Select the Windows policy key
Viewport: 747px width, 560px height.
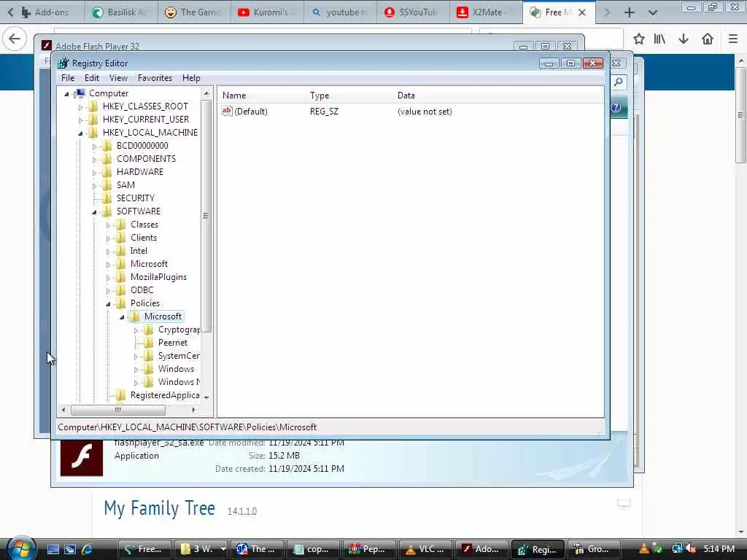pyautogui.click(x=176, y=368)
